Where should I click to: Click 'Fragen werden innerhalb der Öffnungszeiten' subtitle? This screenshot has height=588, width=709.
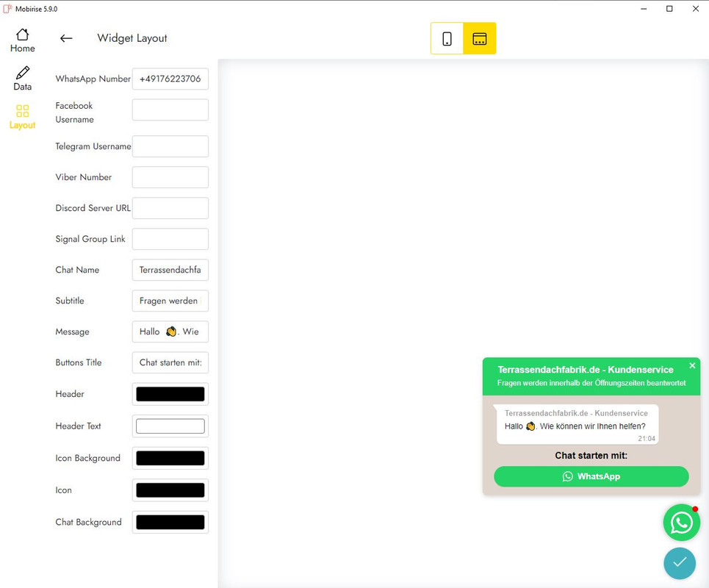[591, 383]
